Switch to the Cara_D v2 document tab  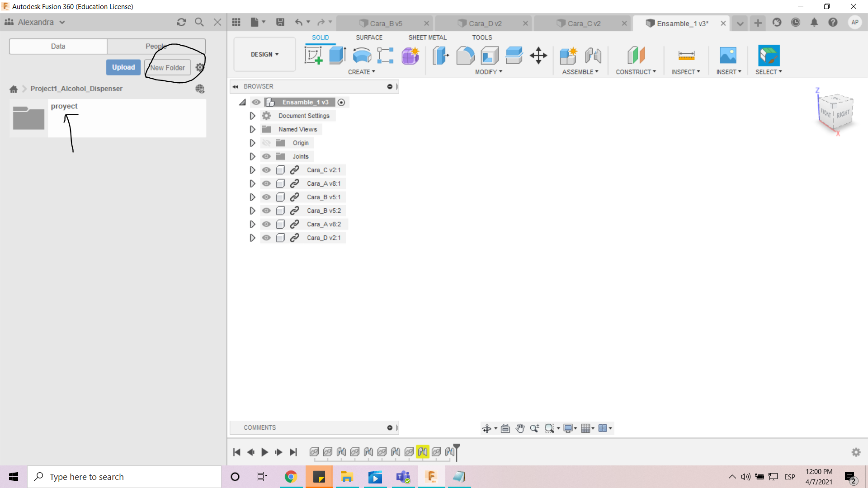pos(484,23)
